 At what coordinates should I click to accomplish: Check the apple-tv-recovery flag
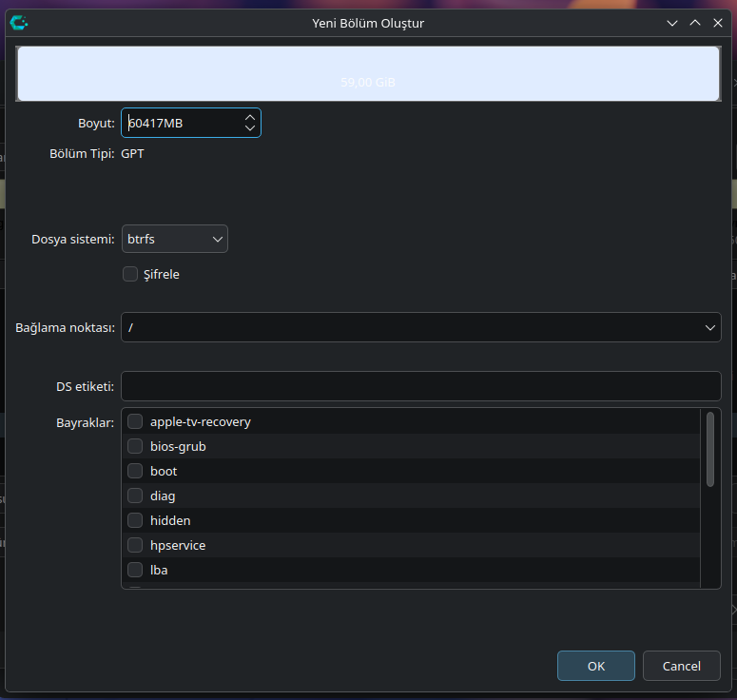pyautogui.click(x=135, y=421)
